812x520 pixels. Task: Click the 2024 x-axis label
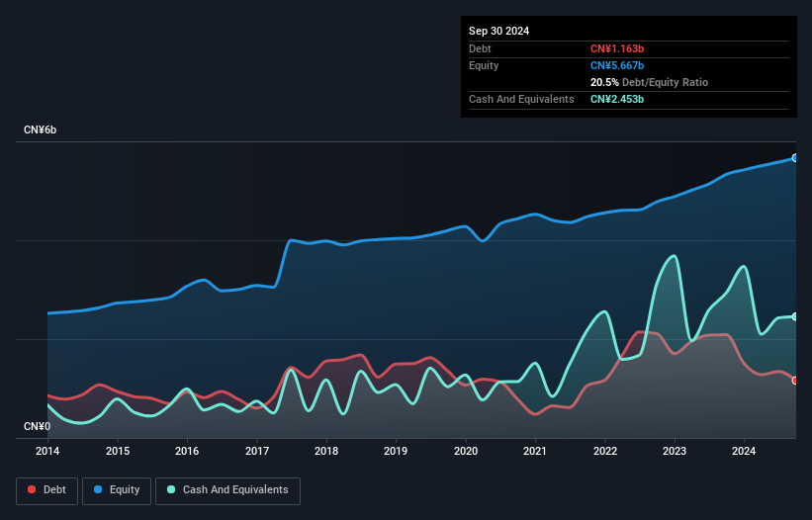744,451
